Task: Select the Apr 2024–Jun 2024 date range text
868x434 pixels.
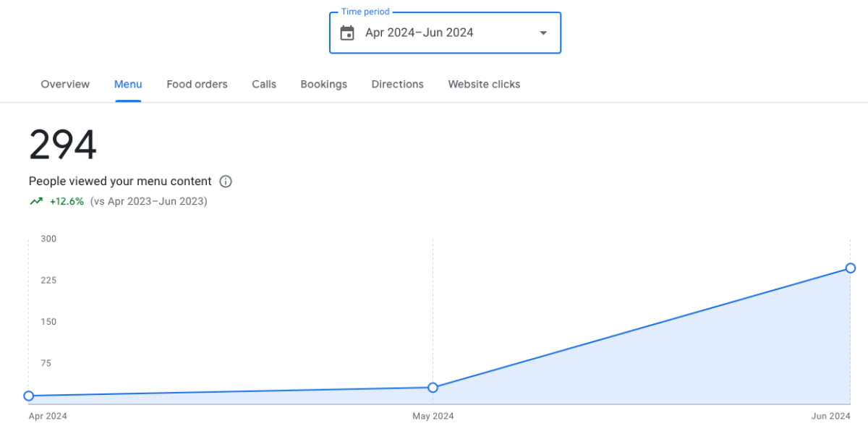Action: click(419, 33)
